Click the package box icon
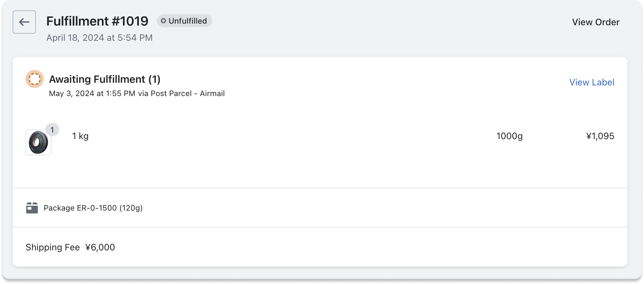The image size is (644, 284). point(32,208)
